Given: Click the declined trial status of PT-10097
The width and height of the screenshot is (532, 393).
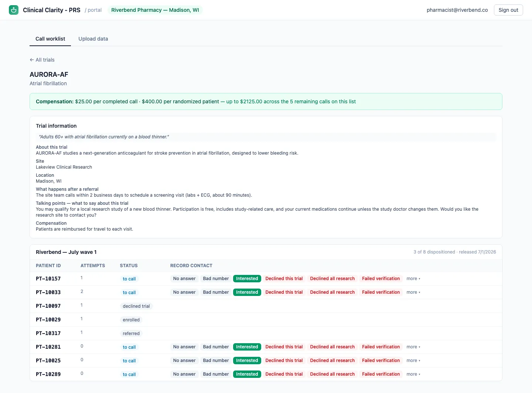Looking at the screenshot, I should [136, 306].
